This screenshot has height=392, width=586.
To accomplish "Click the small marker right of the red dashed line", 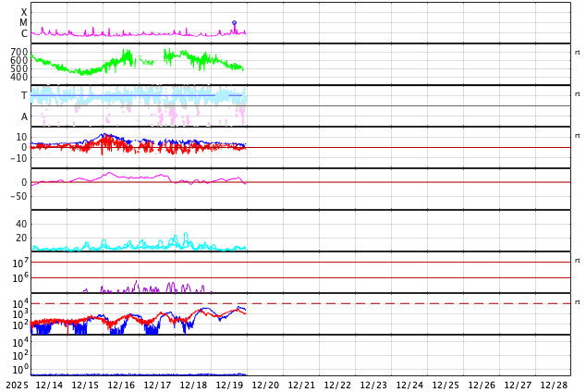I will pos(578,302).
